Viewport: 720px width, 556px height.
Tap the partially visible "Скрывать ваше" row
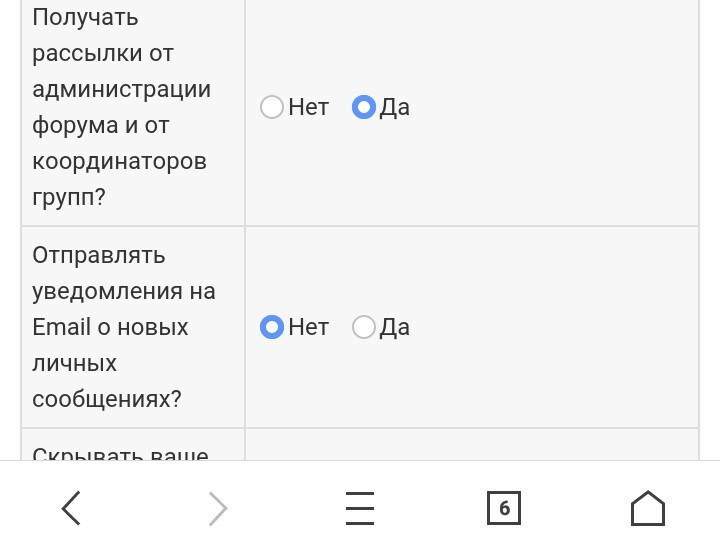pos(120,455)
